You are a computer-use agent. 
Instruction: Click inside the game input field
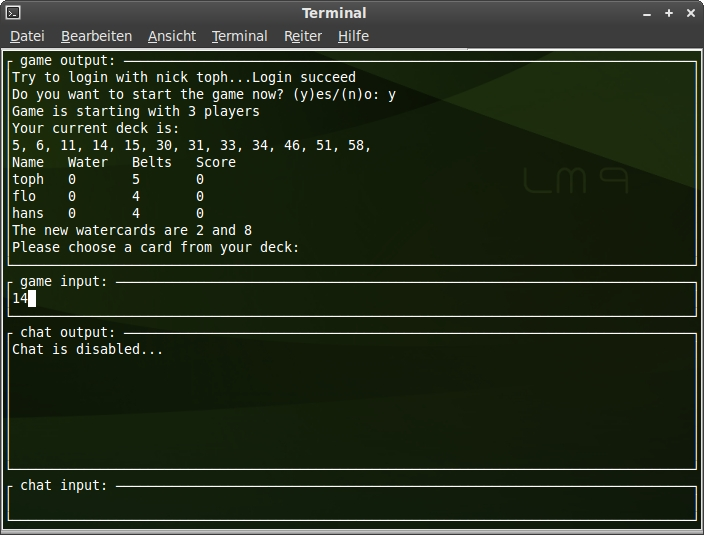pyautogui.click(x=350, y=299)
